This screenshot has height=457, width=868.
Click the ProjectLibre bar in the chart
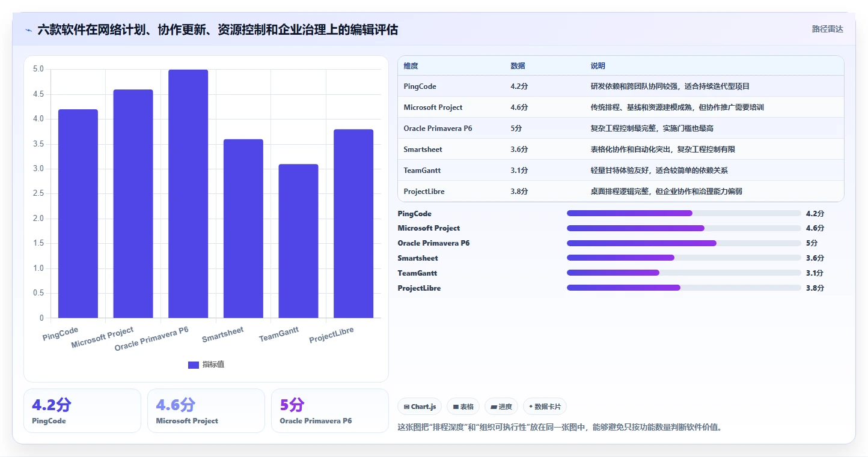pyautogui.click(x=353, y=223)
